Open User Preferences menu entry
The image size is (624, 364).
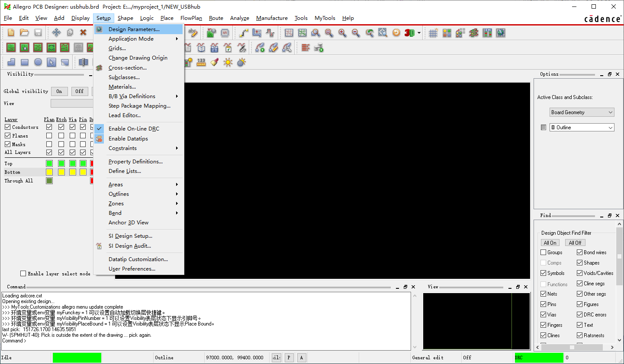(139, 269)
